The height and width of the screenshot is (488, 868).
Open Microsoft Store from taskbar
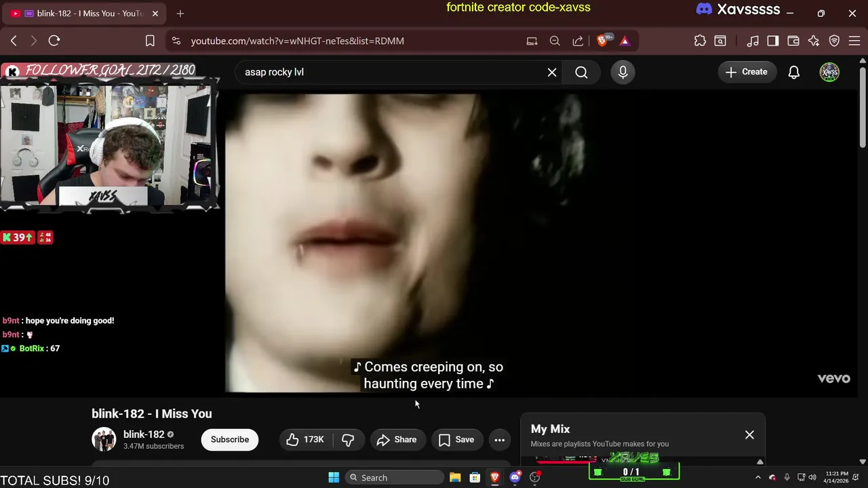point(475,477)
